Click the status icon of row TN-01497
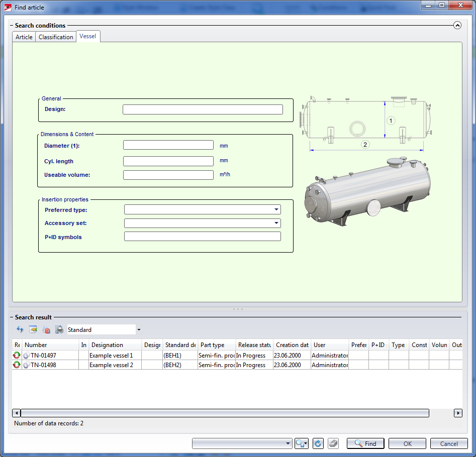Viewport: 476px width, 457px height. (x=17, y=356)
